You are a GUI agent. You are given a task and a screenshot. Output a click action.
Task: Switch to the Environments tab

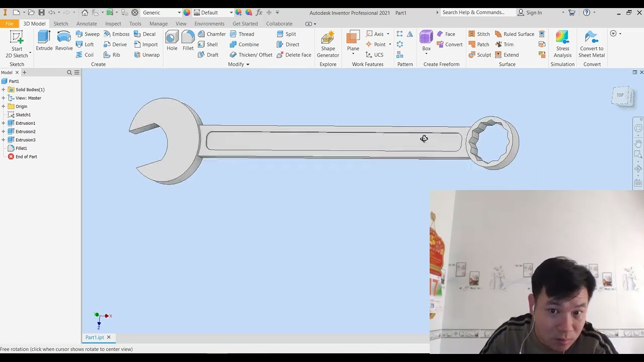point(209,24)
